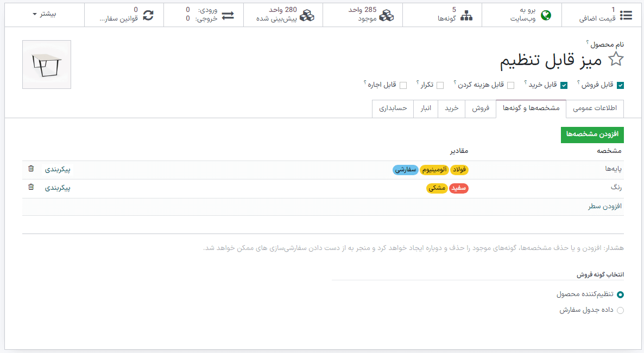Open the حسابداری tab
This screenshot has height=353, width=644.
click(x=393, y=108)
